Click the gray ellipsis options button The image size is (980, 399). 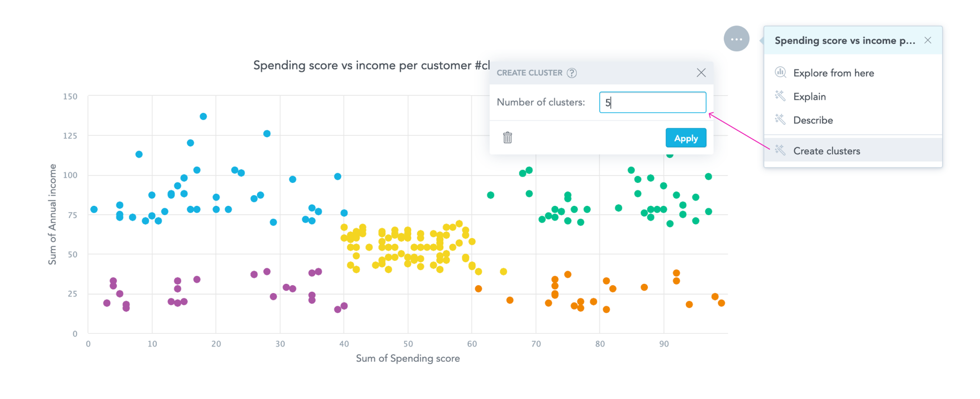[x=736, y=39]
